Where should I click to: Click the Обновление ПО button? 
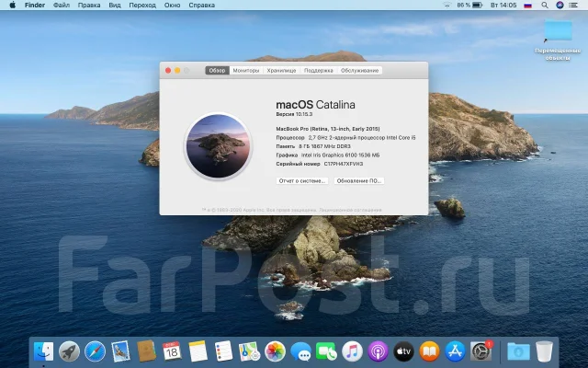tap(359, 180)
